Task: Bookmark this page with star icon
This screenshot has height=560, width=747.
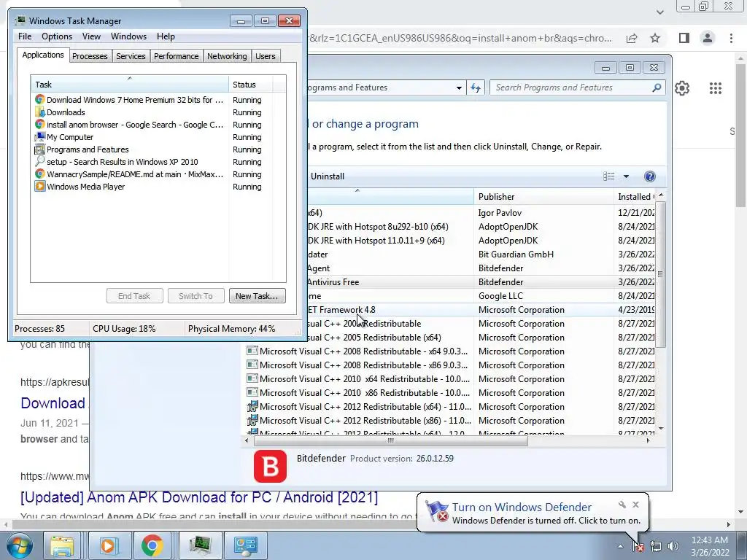Action: [655, 38]
